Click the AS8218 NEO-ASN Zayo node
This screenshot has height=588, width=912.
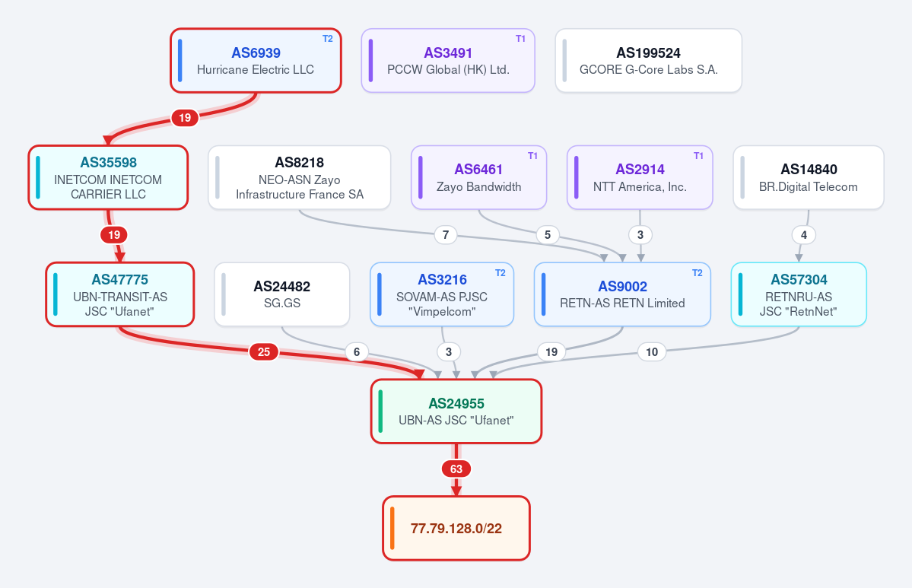click(x=300, y=177)
